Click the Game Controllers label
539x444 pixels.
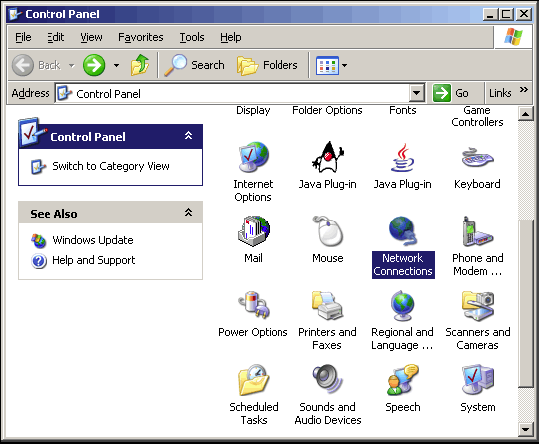(x=477, y=116)
